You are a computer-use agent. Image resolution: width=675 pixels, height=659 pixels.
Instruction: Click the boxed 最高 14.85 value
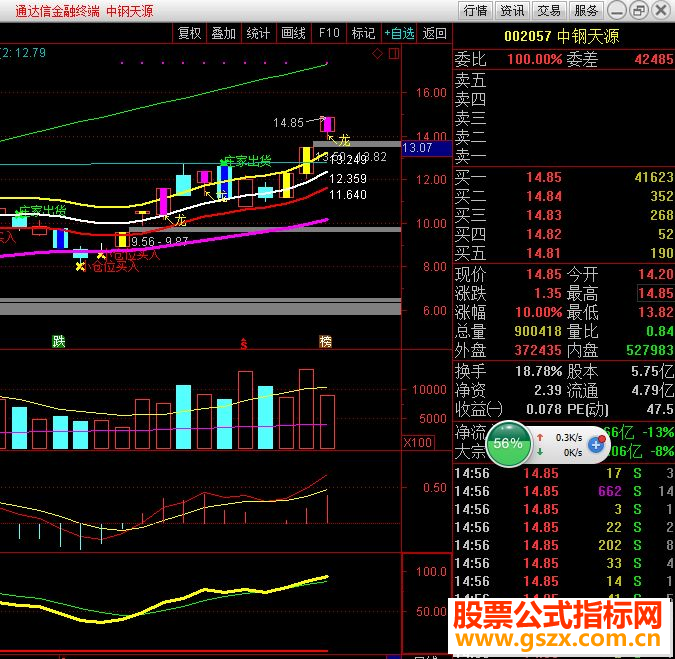[656, 294]
